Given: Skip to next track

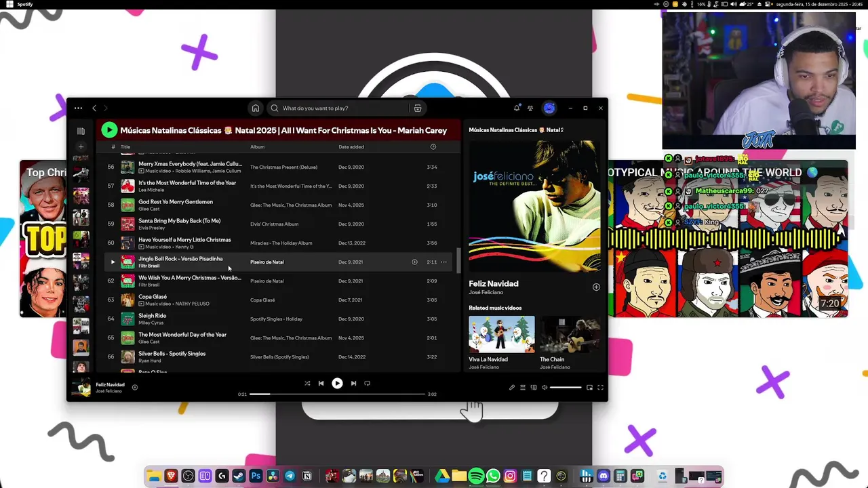Looking at the screenshot, I should point(353,384).
